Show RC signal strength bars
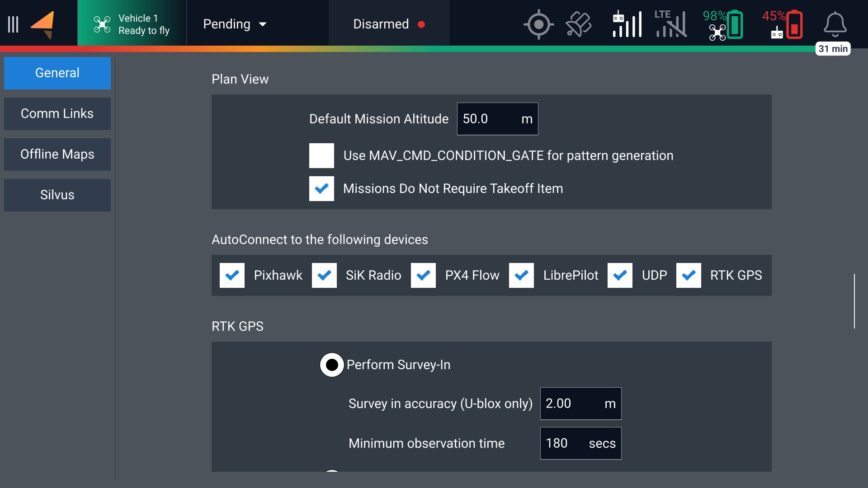Screen dimensions: 868x488 (627, 24)
